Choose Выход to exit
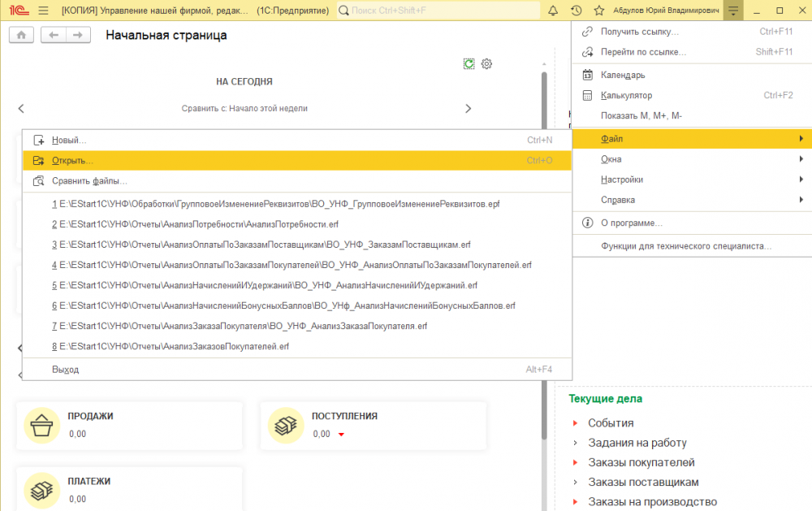Screen dimensions: 812x511 coord(297,370)
